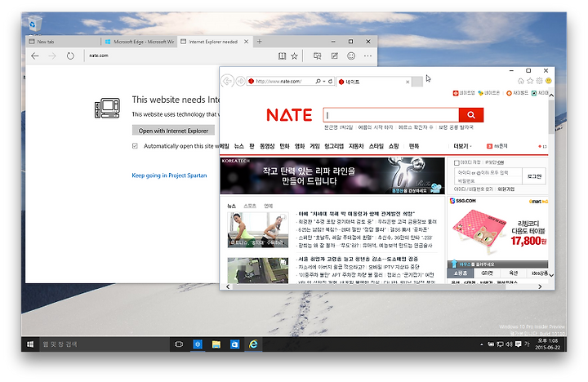Open Edge More actions ellipsis menu
Image resolution: width=588 pixels, height=382 pixels.
367,56
